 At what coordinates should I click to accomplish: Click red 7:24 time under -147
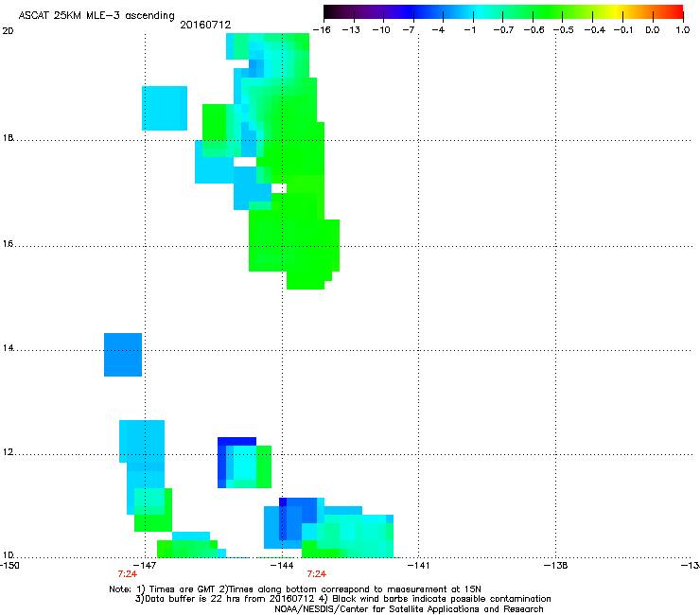128,574
